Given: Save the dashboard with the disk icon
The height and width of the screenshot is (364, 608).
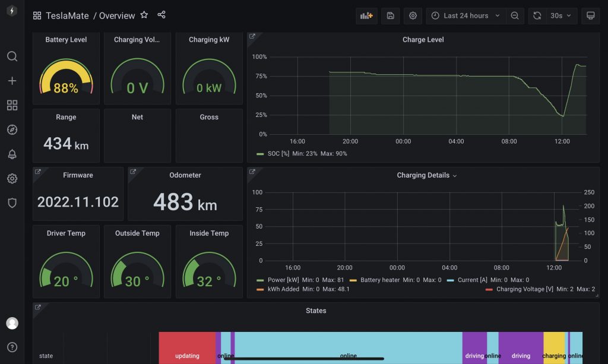Looking at the screenshot, I should tap(390, 16).
